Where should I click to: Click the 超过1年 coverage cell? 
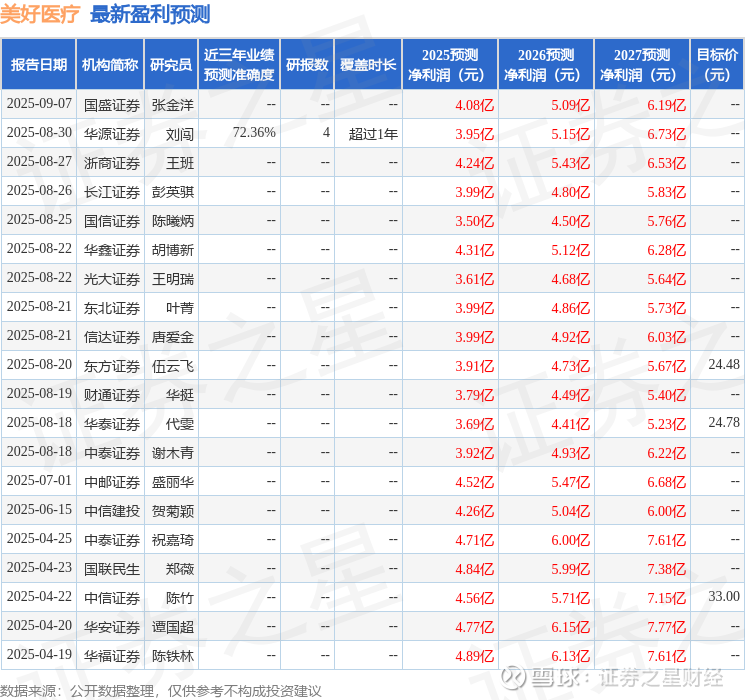[x=373, y=134]
